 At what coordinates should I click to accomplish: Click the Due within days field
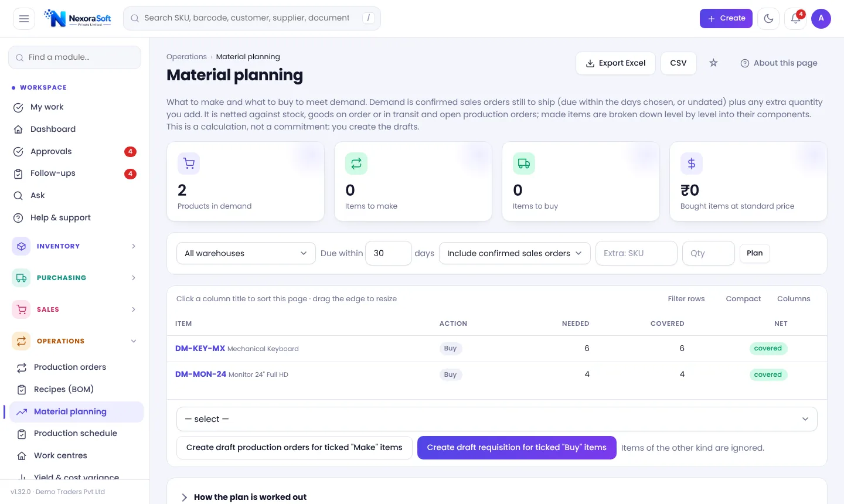389,253
